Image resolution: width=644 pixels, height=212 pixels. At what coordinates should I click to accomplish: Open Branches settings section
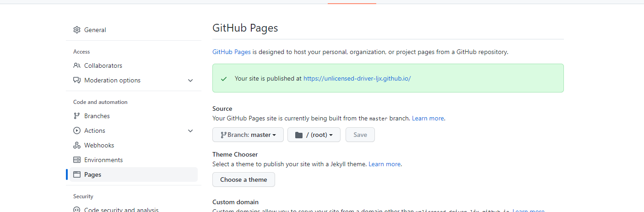[x=134, y=116]
